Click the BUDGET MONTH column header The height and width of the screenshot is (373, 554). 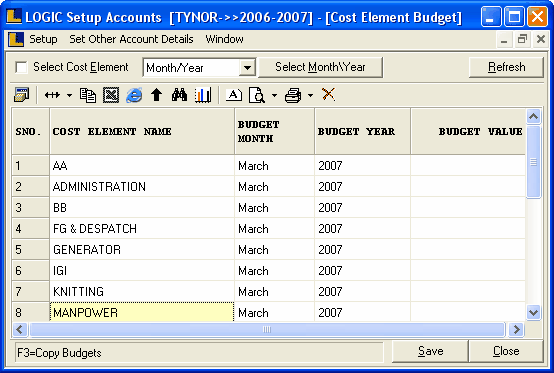pos(274,131)
